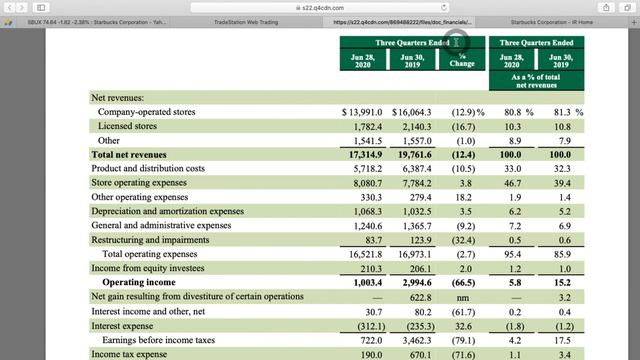
Task: Go back with Safari's back arrow
Action: [x=9, y=7]
